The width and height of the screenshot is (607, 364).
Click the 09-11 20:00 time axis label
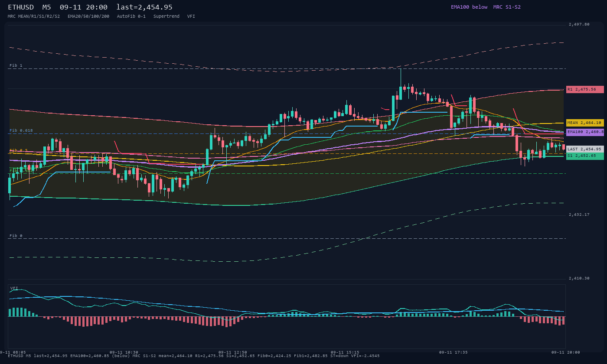point(566,352)
